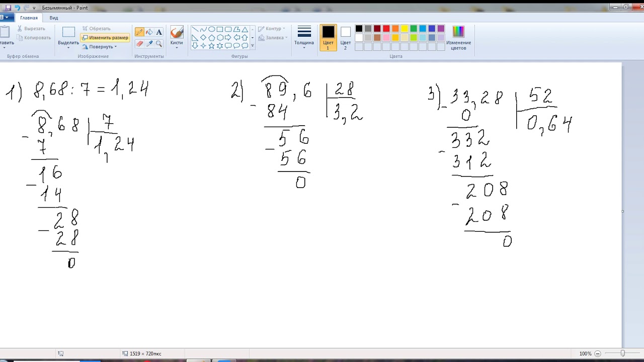The width and height of the screenshot is (644, 362).
Task: Select the Eraser tool
Action: click(139, 44)
